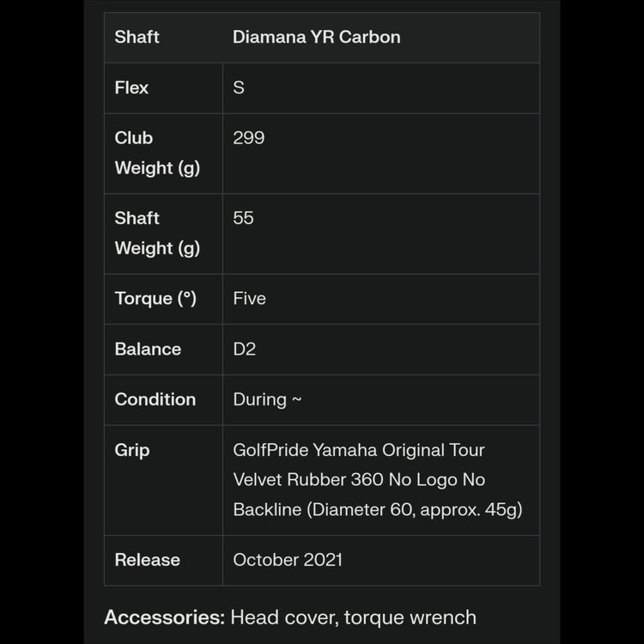This screenshot has height=644, width=644.
Task: Click the "Release" row label
Action: (147, 560)
